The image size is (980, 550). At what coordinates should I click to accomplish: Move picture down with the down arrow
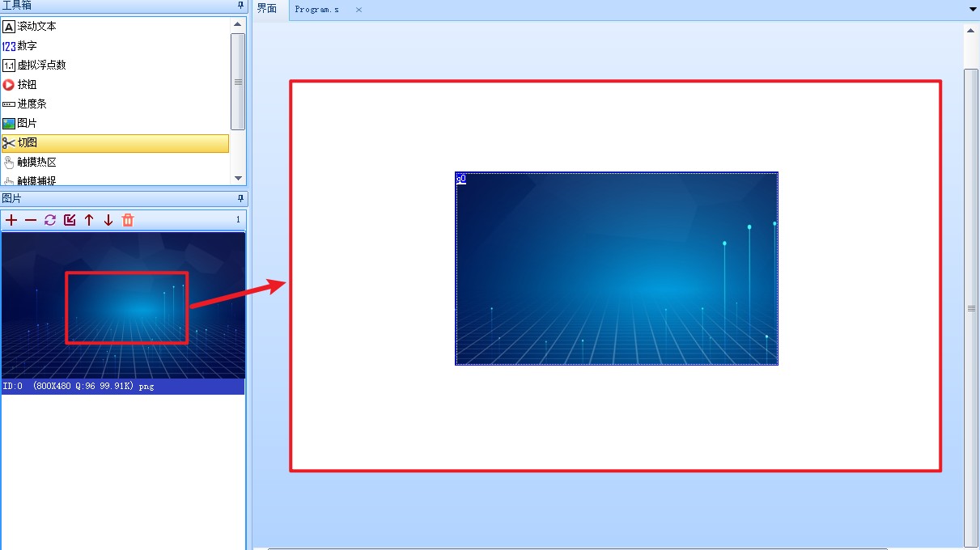pos(108,220)
